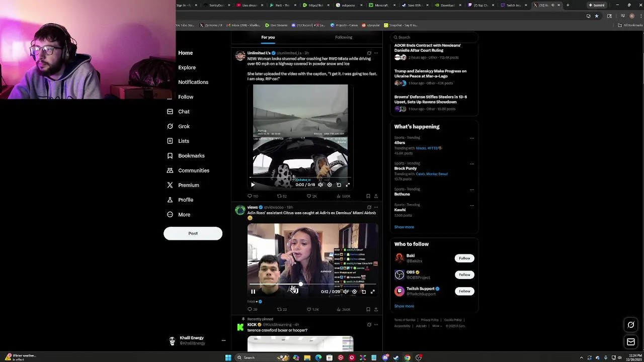Open Lists via sidebar icon

coord(170,141)
